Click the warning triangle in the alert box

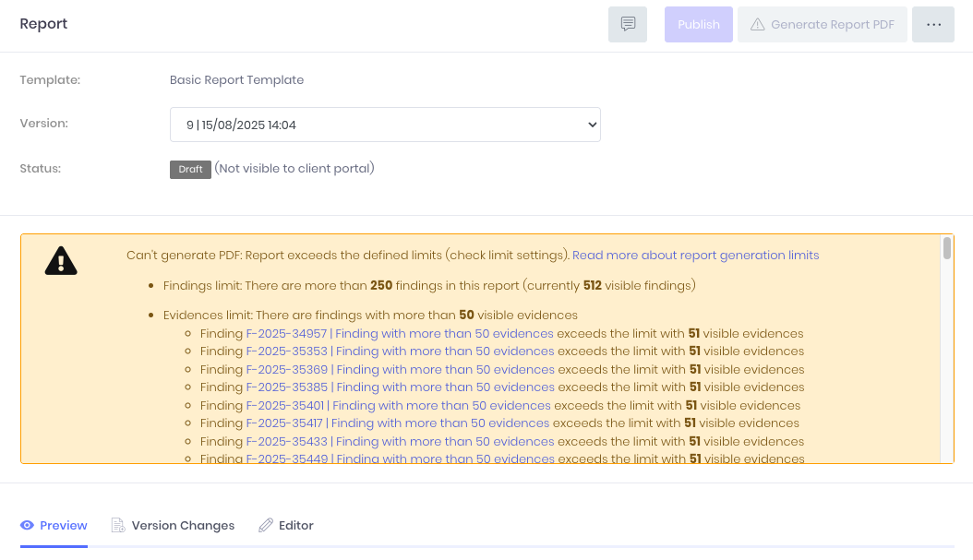[x=61, y=261]
